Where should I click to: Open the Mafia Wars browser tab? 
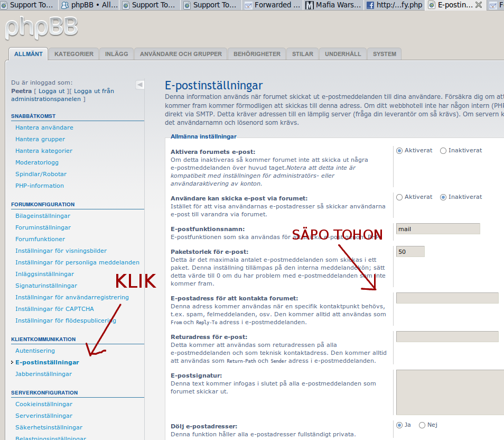point(334,5)
